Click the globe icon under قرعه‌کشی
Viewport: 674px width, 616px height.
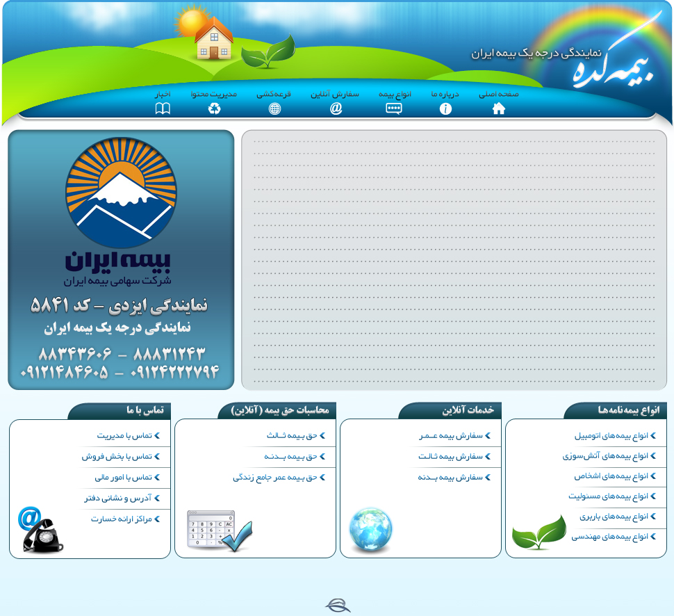[274, 108]
